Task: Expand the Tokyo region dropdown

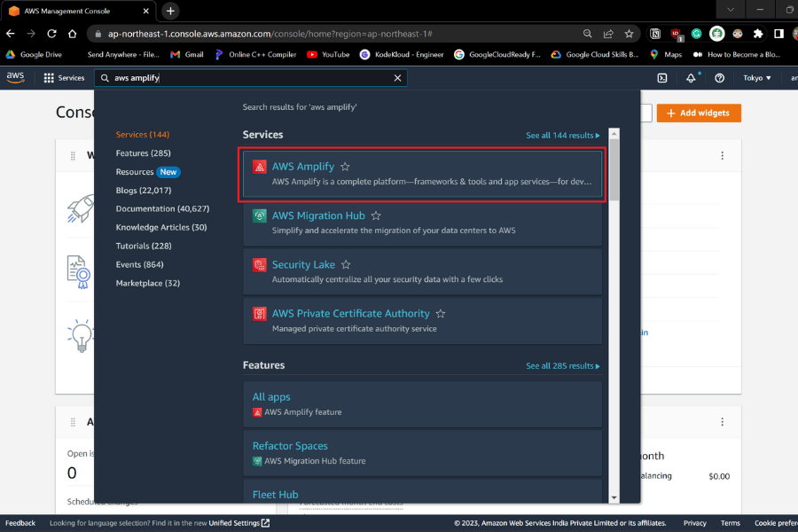Action: (757, 78)
